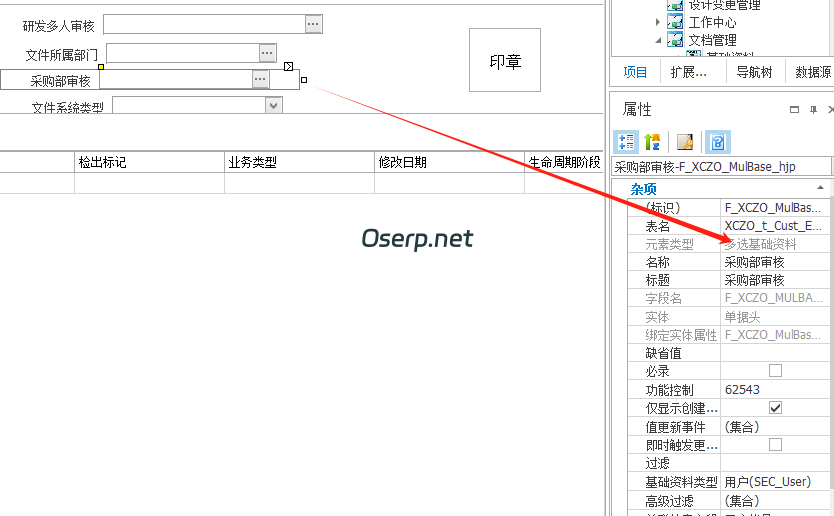
Task: Toggle the 必录 checkbox
Action: click(775, 370)
